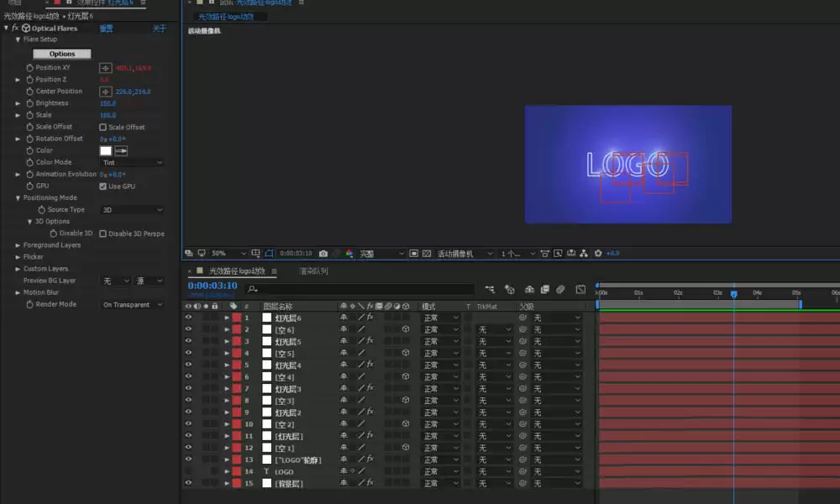The width and height of the screenshot is (840, 504).
Task: Click the Center Position crosshair picker icon
Action: click(106, 92)
